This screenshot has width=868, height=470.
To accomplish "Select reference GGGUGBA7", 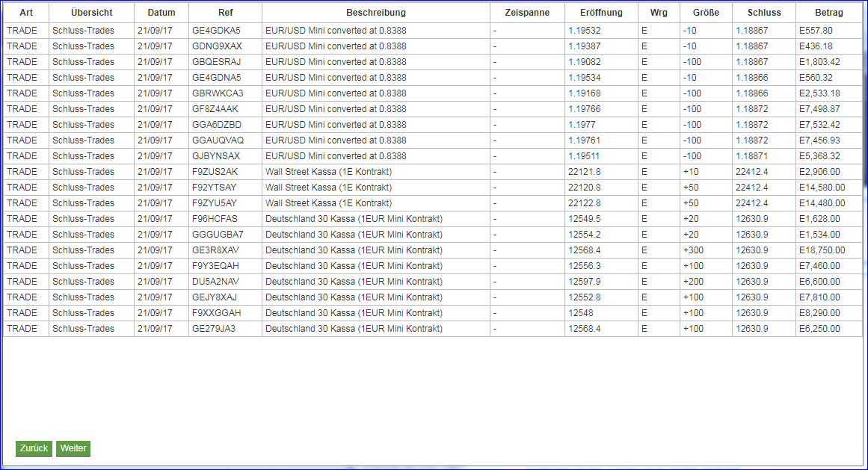I will click(218, 235).
